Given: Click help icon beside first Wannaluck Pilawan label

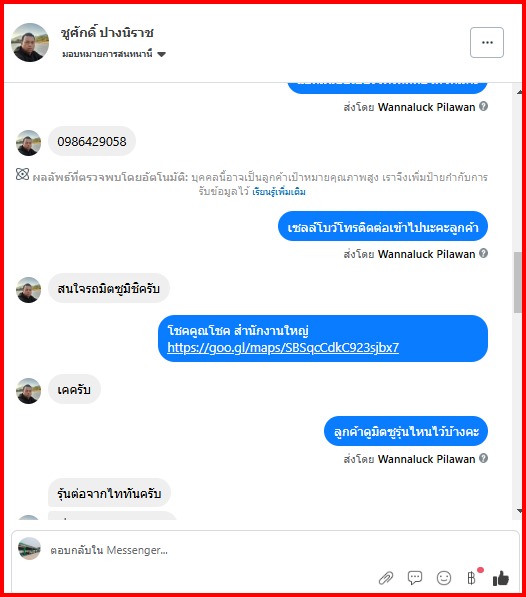Looking at the screenshot, I should coord(483,106).
